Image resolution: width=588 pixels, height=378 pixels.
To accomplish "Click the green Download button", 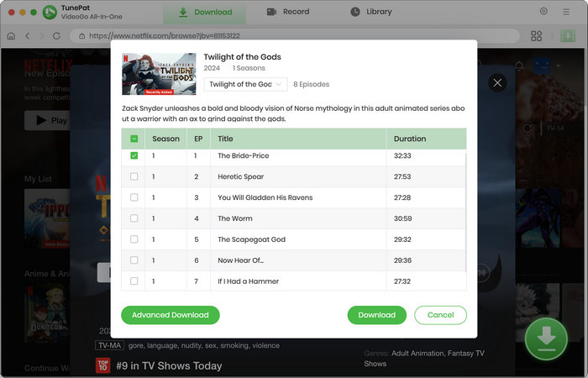I will (377, 315).
